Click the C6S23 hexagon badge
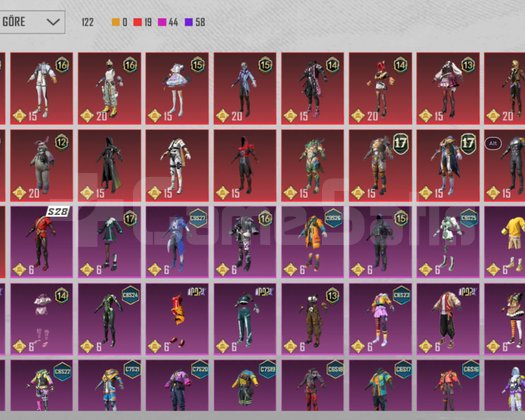This screenshot has height=420, width=525. (401, 295)
